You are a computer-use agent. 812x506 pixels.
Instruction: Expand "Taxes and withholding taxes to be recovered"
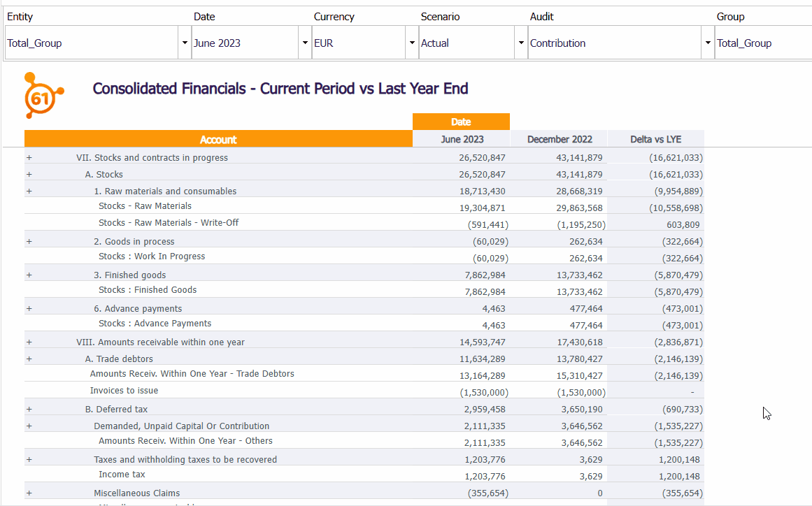pos(29,459)
